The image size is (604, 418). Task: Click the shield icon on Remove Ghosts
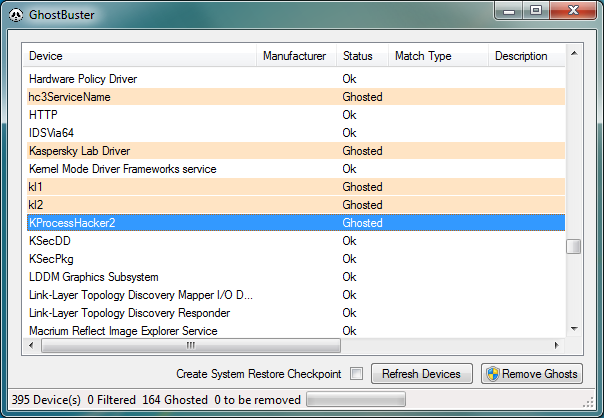point(491,374)
